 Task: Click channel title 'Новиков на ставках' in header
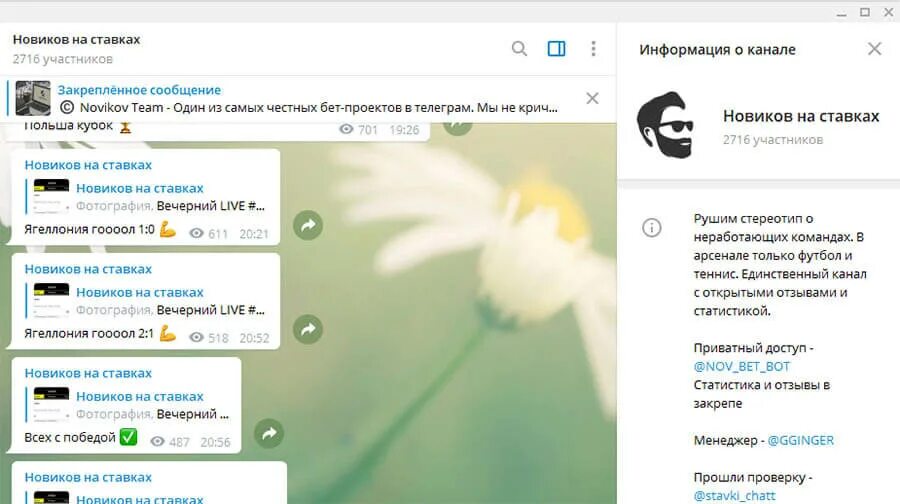tap(76, 40)
